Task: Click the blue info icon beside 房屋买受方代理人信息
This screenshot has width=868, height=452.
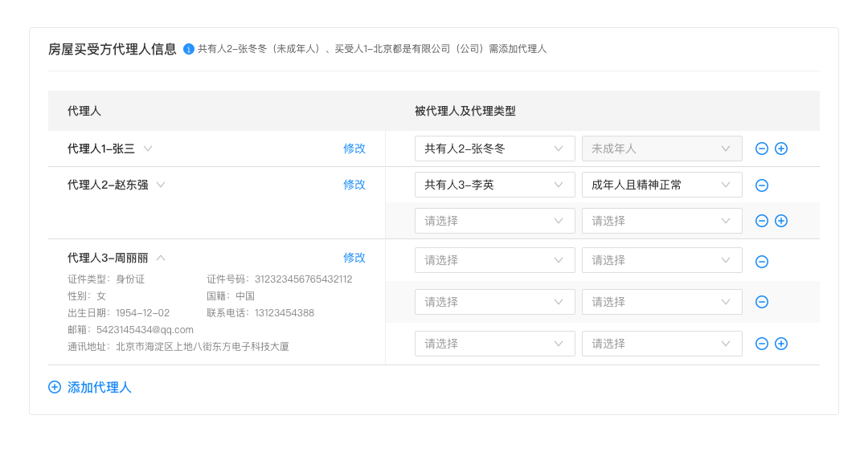Action: coord(189,49)
